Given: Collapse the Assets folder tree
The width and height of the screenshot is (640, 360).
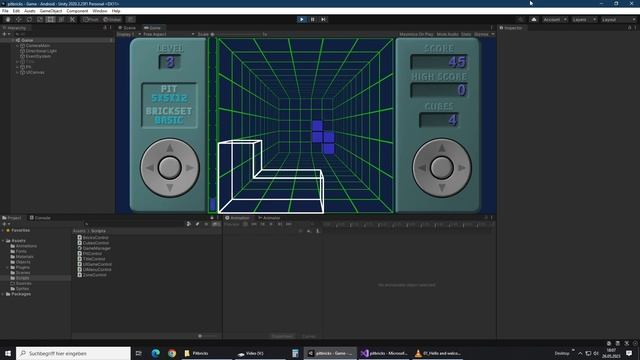Looking at the screenshot, I should [3, 241].
